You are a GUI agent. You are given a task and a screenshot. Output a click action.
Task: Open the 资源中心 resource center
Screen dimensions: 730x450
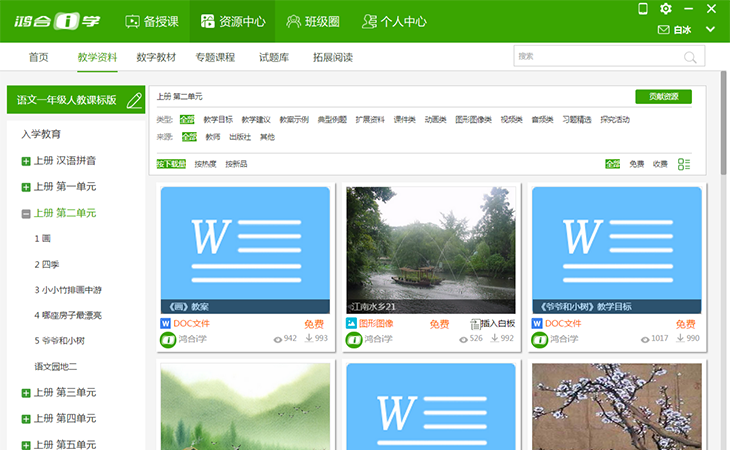pos(232,21)
